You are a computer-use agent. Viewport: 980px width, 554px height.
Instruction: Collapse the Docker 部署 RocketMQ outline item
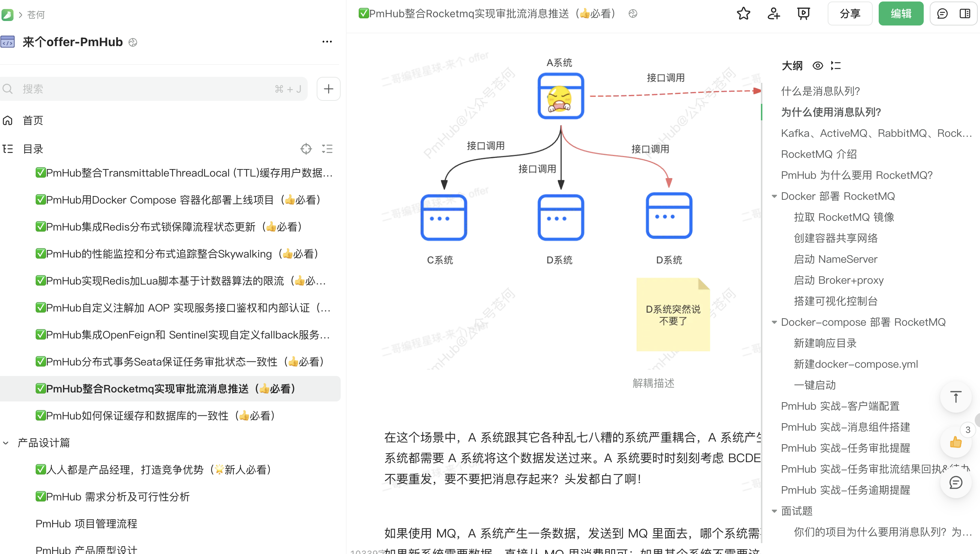tap(774, 196)
